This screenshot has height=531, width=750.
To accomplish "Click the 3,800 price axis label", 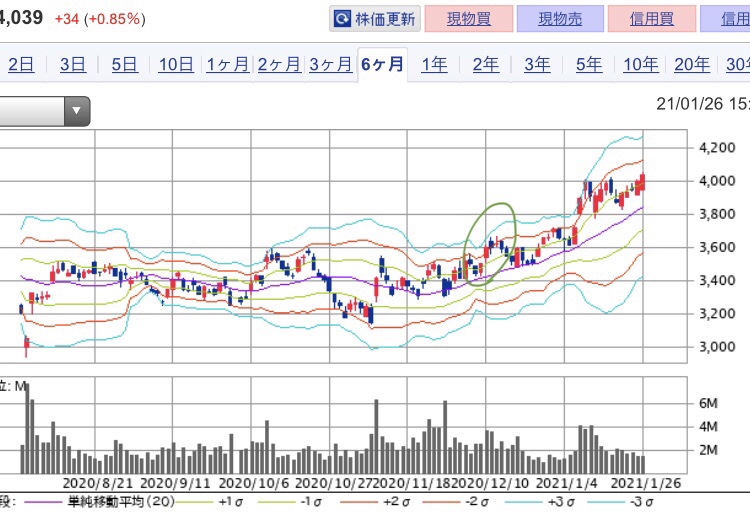I will pos(717,214).
